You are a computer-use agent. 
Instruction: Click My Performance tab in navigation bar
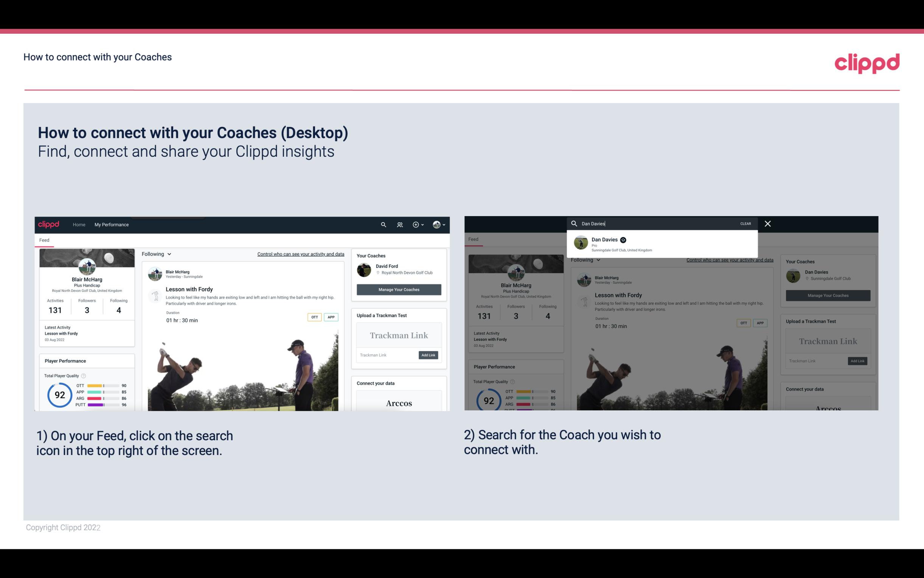(x=112, y=224)
